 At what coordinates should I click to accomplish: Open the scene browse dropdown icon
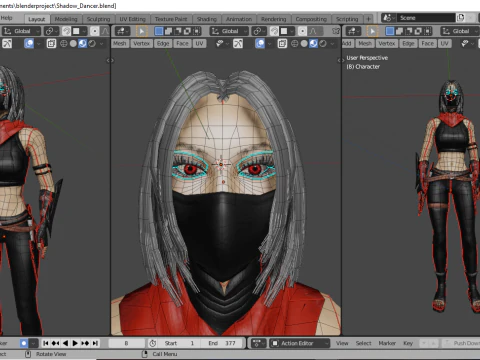pos(388,18)
